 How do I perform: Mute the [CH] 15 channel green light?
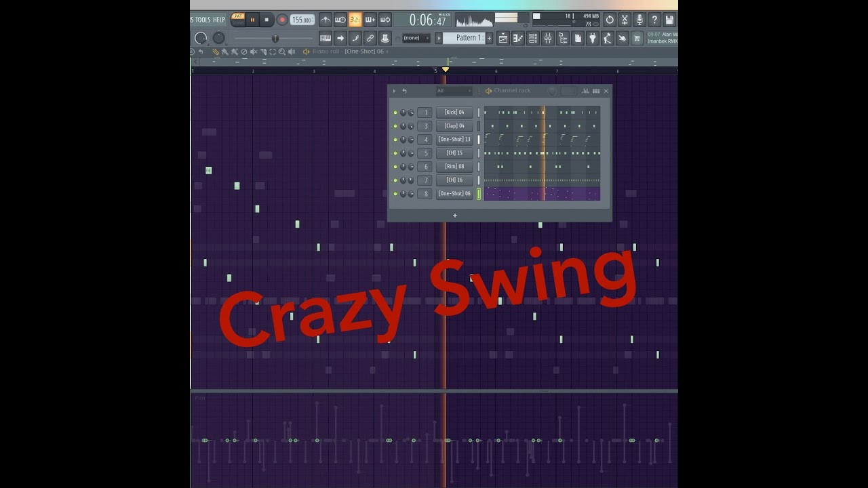[x=395, y=153]
